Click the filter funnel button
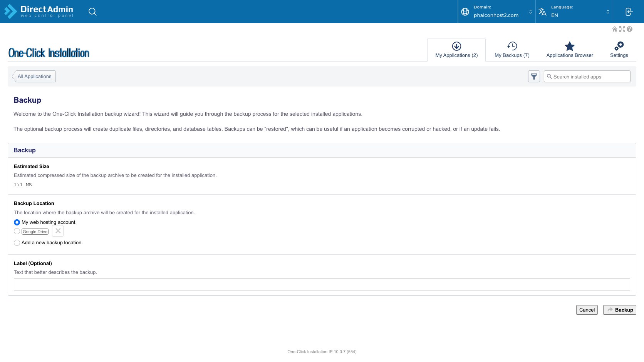644x362 pixels. pyautogui.click(x=534, y=77)
